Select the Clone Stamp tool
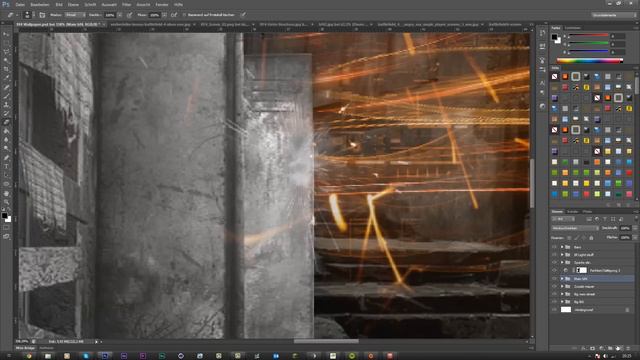The height and width of the screenshot is (360, 640). click(6, 105)
